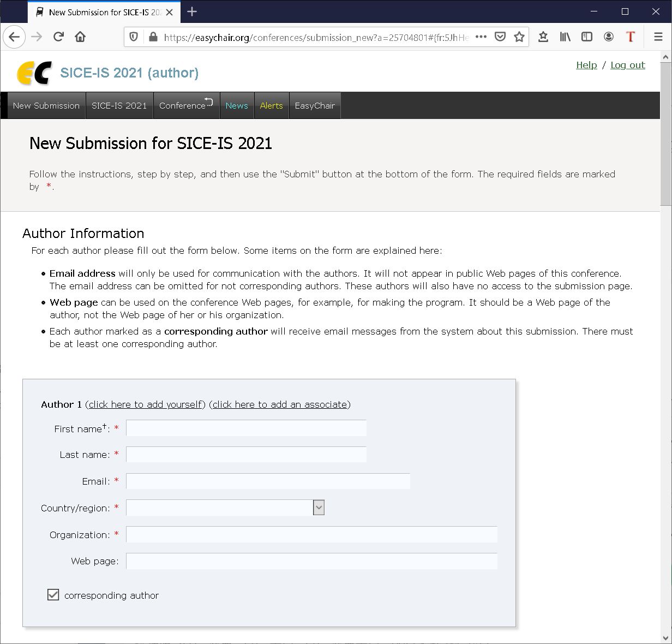Open the Firefox account icon
The height and width of the screenshot is (644, 672).
[609, 37]
